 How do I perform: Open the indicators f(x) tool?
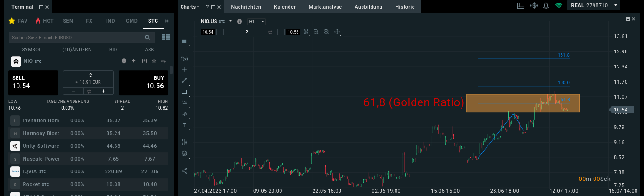(184, 59)
